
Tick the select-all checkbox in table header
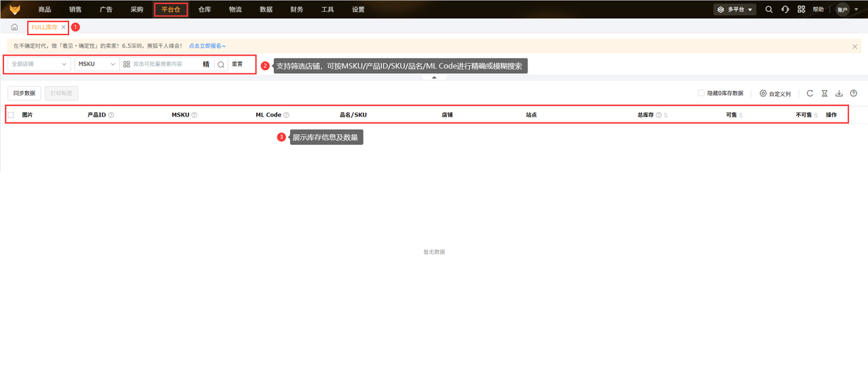pos(11,115)
